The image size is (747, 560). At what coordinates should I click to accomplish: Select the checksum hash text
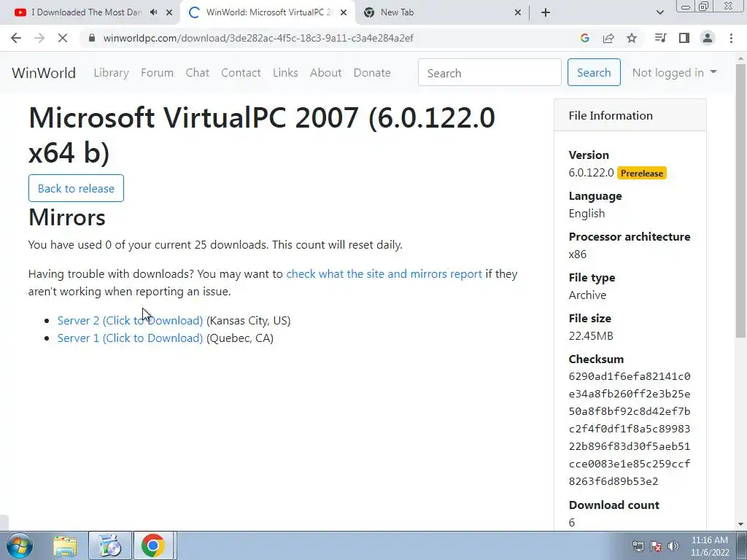[630, 429]
